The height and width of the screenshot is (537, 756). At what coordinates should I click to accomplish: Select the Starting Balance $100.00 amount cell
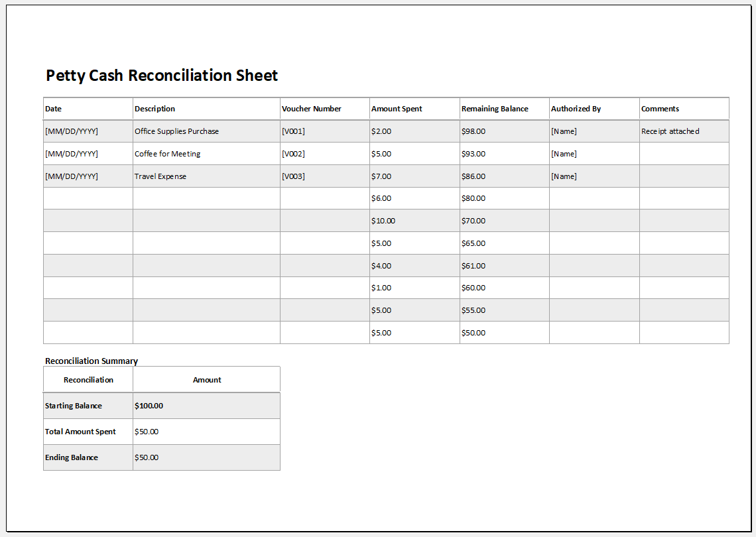click(x=149, y=405)
